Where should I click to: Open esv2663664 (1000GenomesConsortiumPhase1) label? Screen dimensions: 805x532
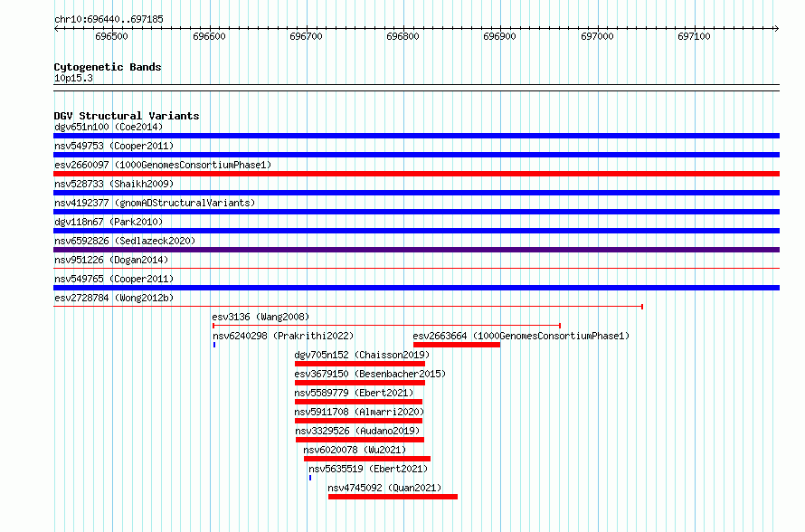pos(521,336)
